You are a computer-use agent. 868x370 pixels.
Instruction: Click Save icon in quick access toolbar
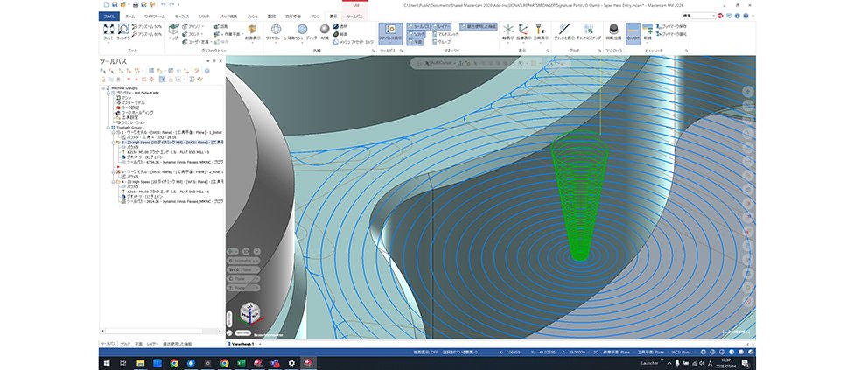click(115, 5)
